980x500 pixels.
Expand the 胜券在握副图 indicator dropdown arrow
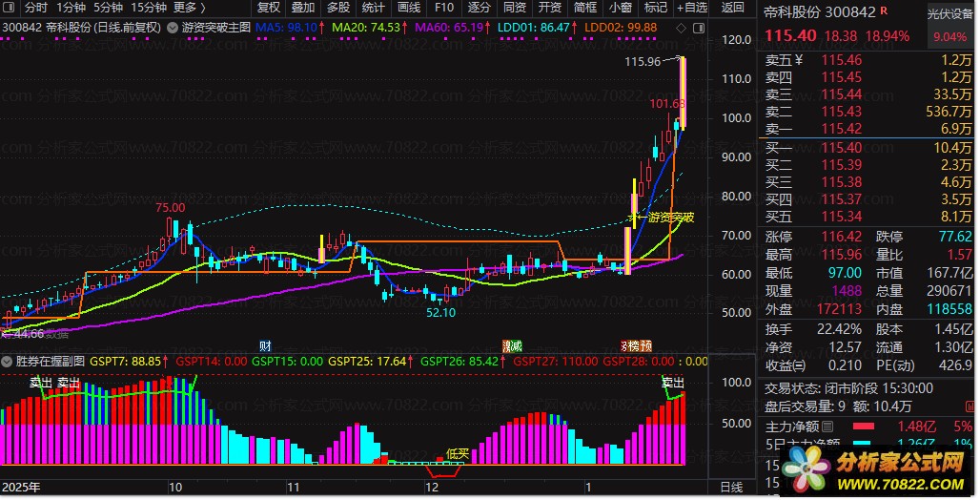tap(7, 361)
